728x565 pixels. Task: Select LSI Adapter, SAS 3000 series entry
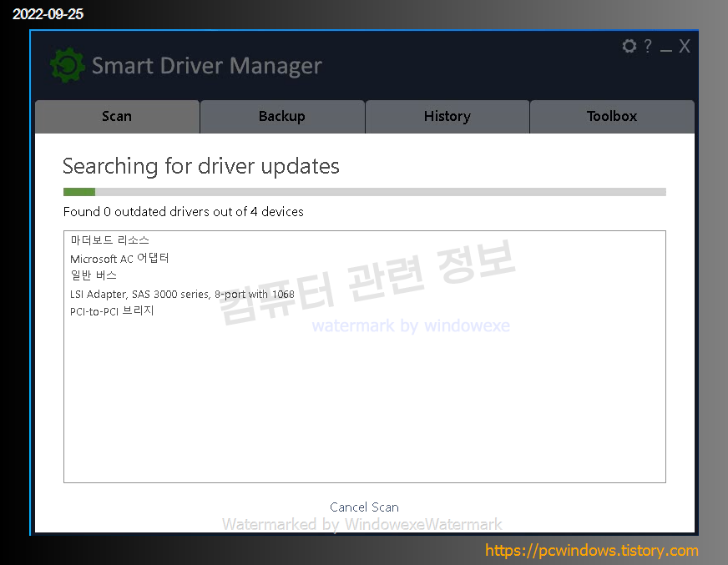click(182, 294)
